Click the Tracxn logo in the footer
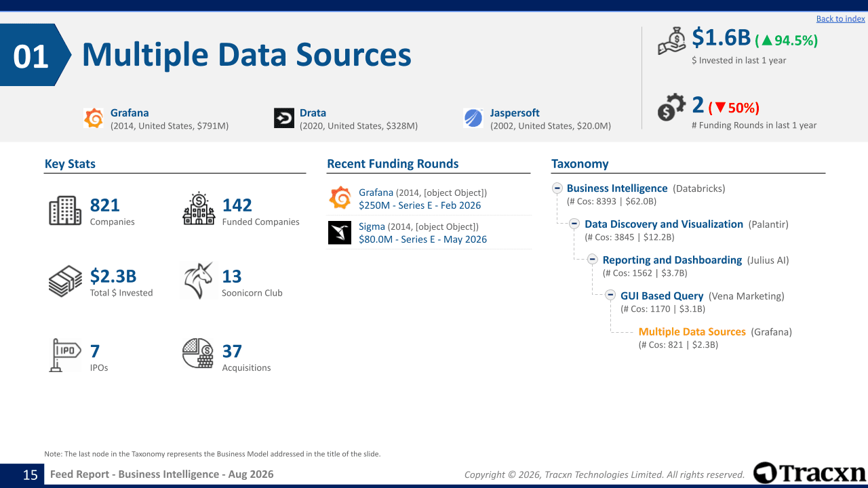Image resolution: width=868 pixels, height=488 pixels. pos(810,473)
